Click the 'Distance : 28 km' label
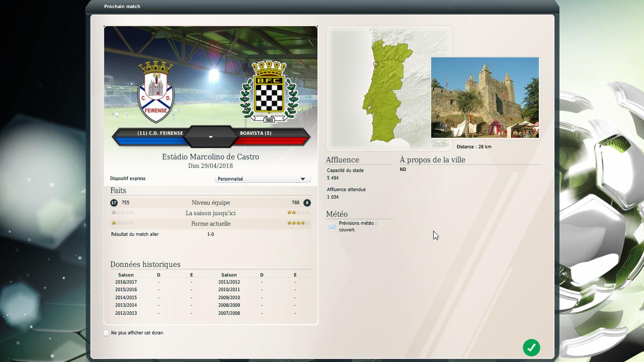Screen dimensions: 644x362 474,147
